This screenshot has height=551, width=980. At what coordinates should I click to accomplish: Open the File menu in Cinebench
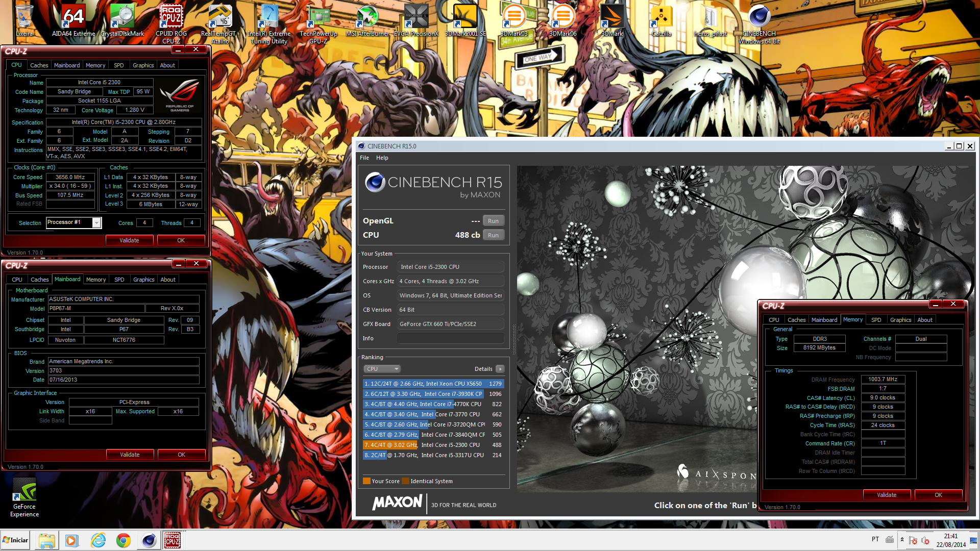(364, 158)
